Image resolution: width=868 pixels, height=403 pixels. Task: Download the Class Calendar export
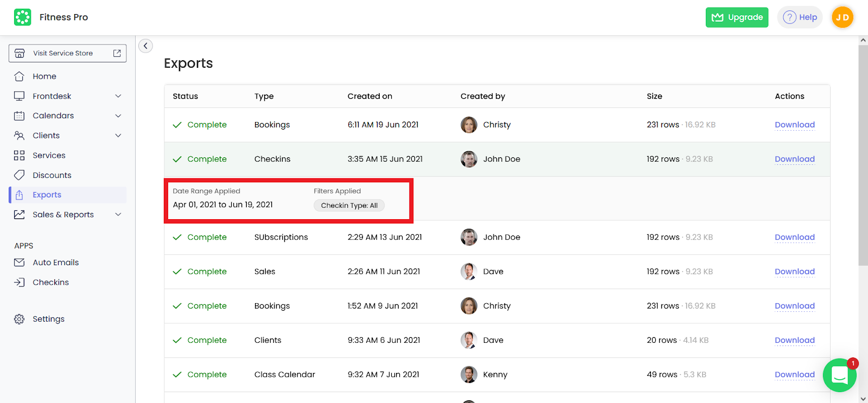pos(795,374)
